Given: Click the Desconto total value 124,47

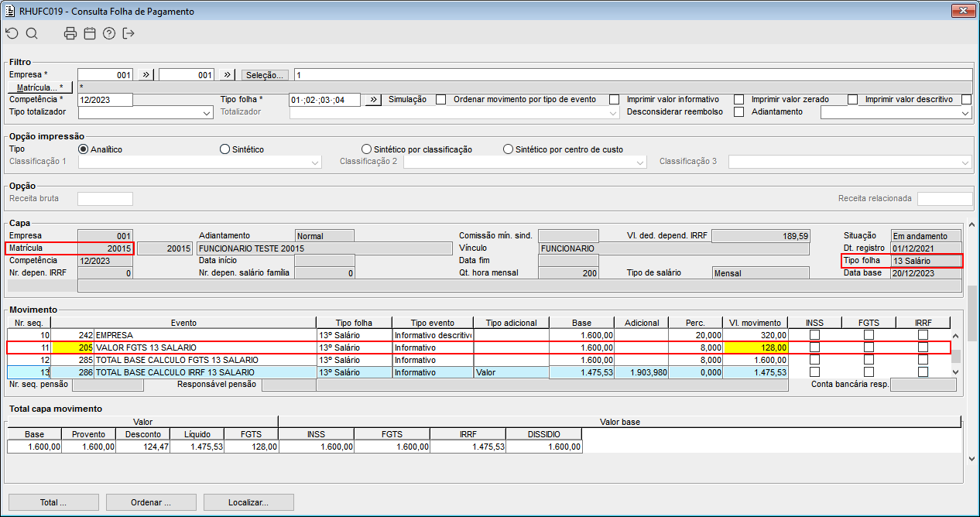Looking at the screenshot, I should tap(142, 447).
